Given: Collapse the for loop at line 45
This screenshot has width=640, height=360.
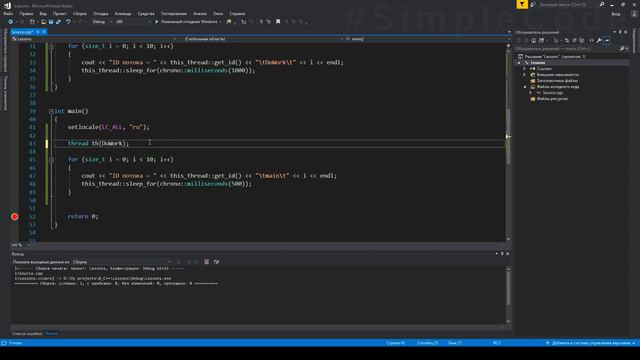Looking at the screenshot, I should tap(51, 160).
